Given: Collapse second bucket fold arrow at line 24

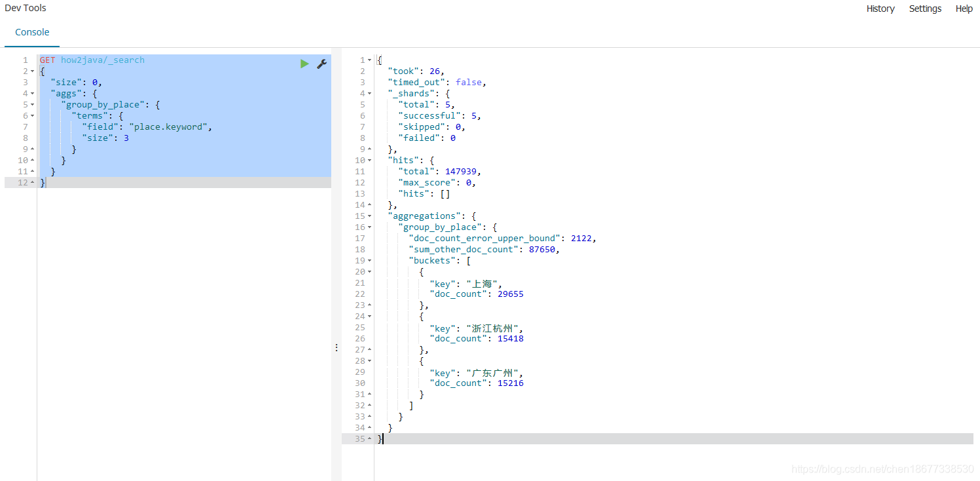Looking at the screenshot, I should pyautogui.click(x=370, y=317).
